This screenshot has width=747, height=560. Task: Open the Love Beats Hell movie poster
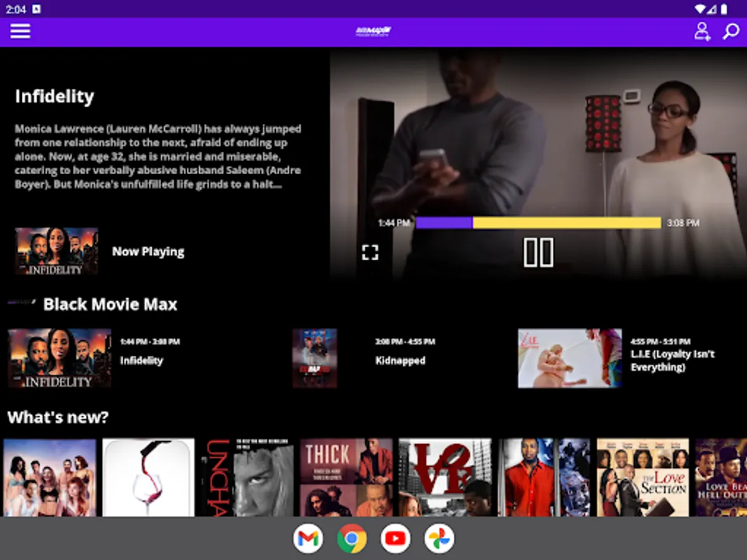click(721, 478)
